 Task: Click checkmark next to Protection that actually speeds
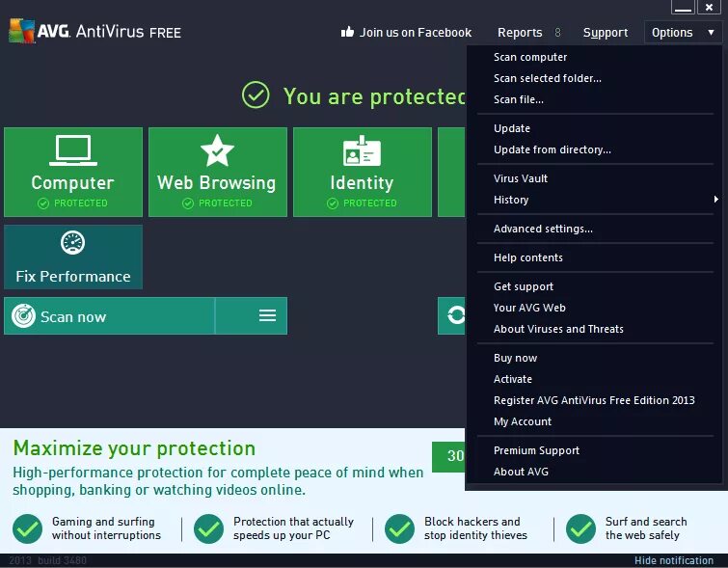[x=208, y=528]
